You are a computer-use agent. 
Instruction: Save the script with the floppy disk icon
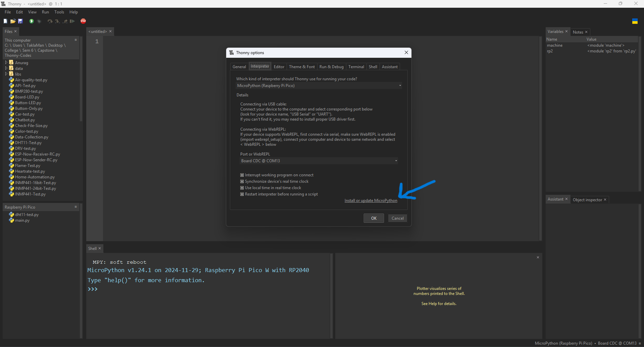[20, 21]
